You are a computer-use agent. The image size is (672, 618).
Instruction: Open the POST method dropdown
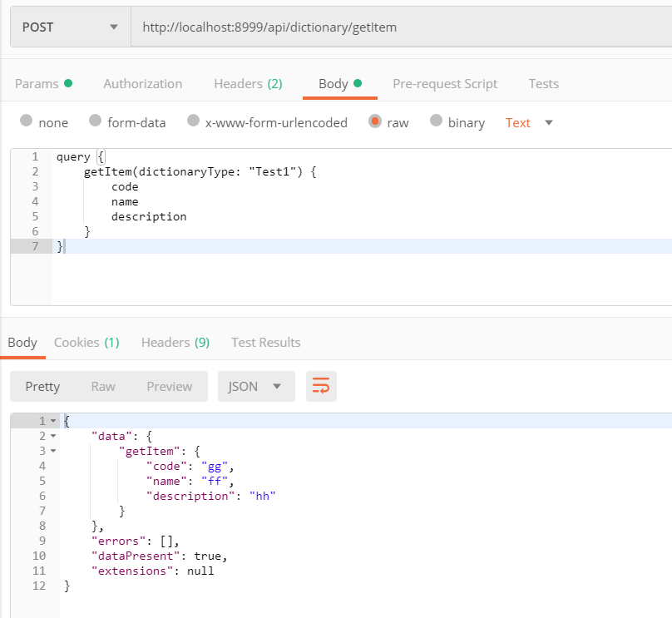(x=70, y=27)
